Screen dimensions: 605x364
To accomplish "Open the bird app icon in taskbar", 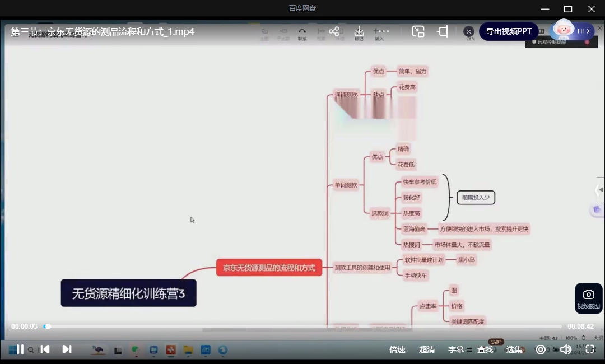I will (x=98, y=350).
